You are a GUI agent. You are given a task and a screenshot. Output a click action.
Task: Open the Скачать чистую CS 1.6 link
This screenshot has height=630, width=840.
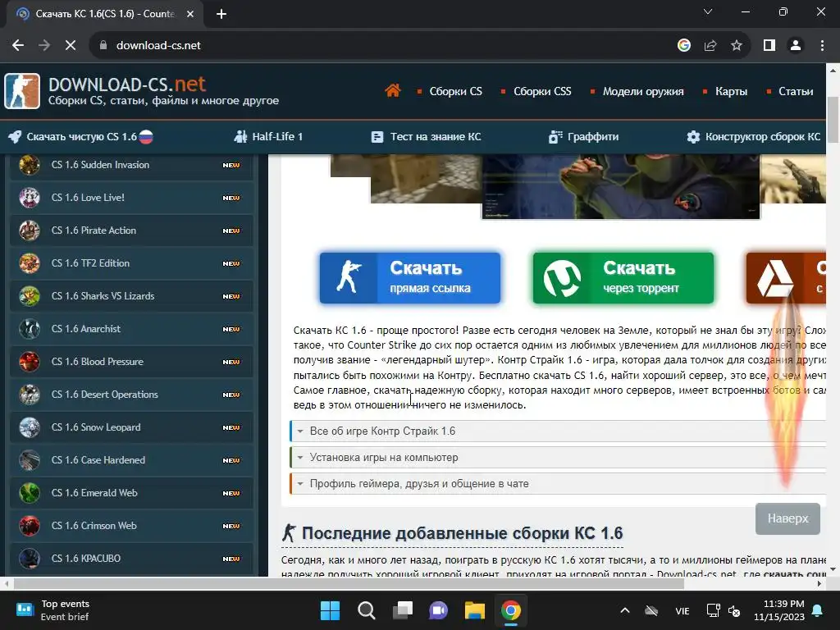coord(81,137)
